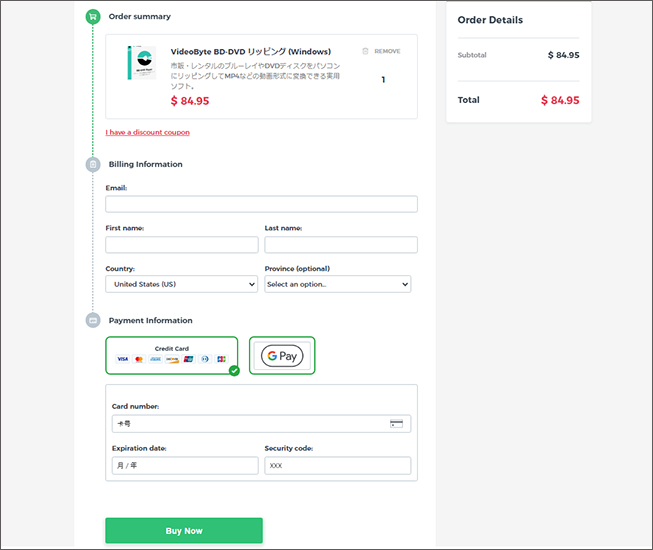This screenshot has width=653, height=550.
Task: Click the First name input field
Action: [x=182, y=245]
